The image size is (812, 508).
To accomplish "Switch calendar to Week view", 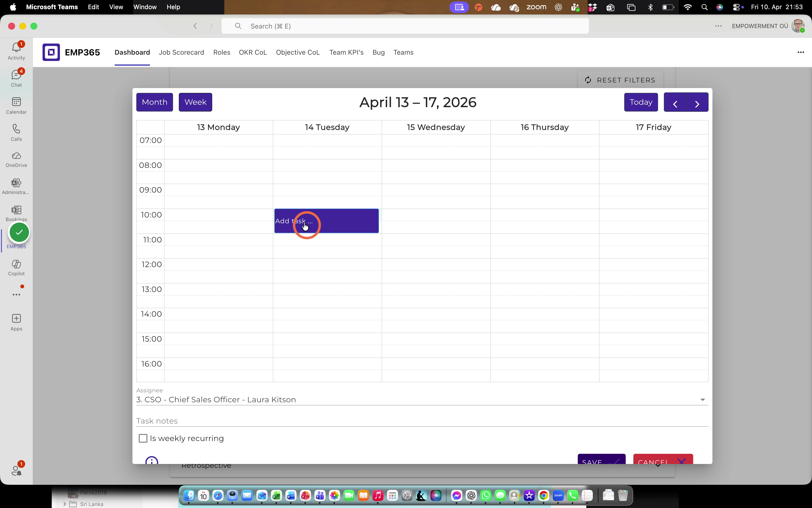I will (x=195, y=102).
